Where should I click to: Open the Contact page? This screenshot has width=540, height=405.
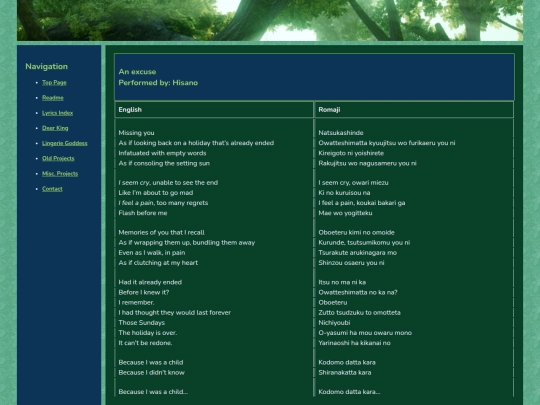pyautogui.click(x=52, y=188)
